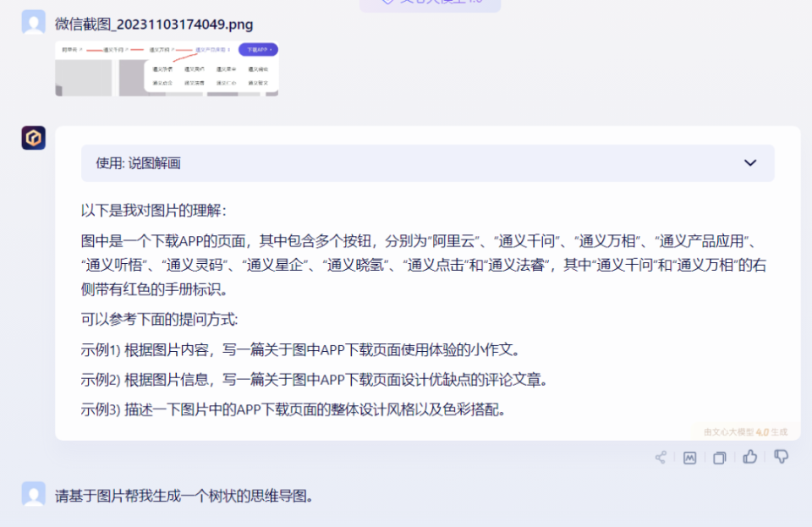Viewport: 812px width, 527px height.
Task: Click the diamond icon in the model badge
Action: (x=388, y=4)
